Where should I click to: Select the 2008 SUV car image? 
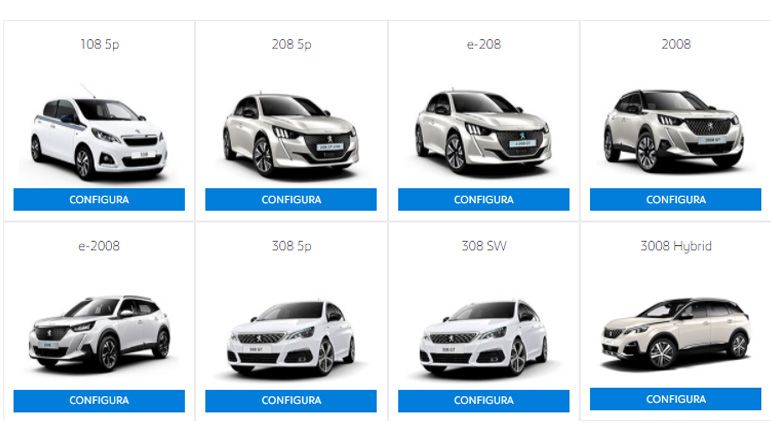coord(674,131)
